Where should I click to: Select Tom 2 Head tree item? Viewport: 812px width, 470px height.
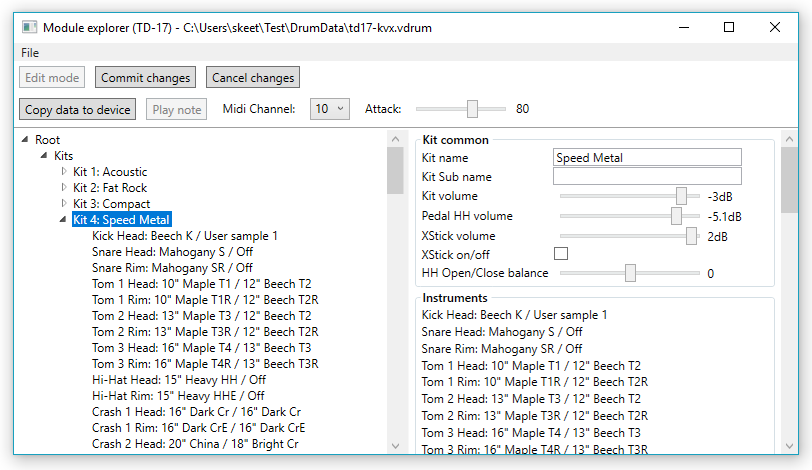202,316
